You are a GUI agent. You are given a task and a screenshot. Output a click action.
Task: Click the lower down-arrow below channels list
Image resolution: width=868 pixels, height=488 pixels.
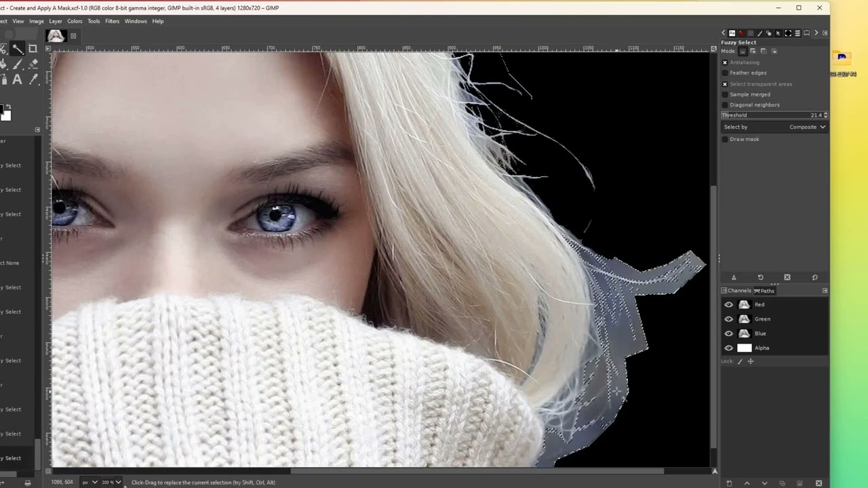tap(765, 483)
